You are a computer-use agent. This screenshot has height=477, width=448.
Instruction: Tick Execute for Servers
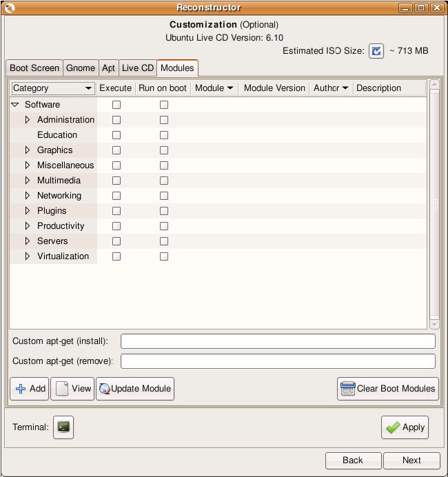pos(116,241)
